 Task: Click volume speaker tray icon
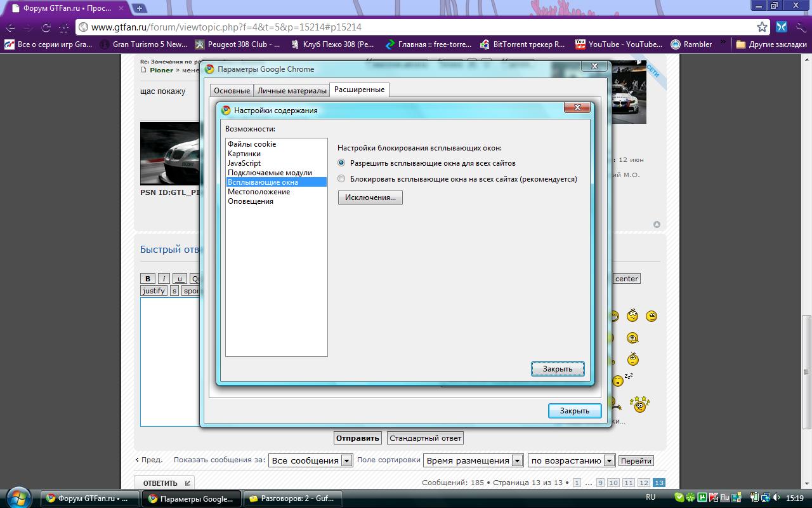(777, 498)
